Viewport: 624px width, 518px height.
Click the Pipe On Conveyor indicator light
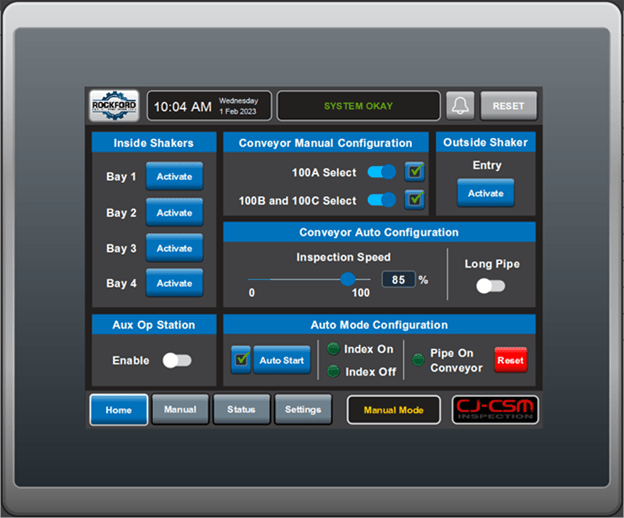418,360
